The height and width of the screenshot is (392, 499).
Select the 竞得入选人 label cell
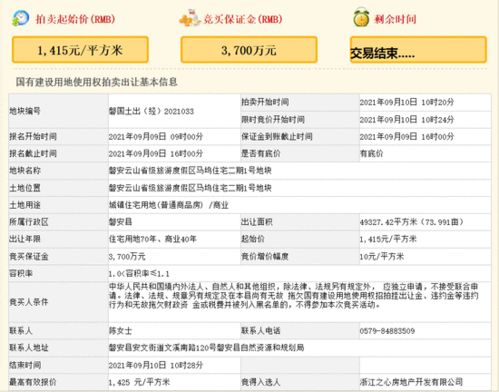pyautogui.click(x=300, y=382)
